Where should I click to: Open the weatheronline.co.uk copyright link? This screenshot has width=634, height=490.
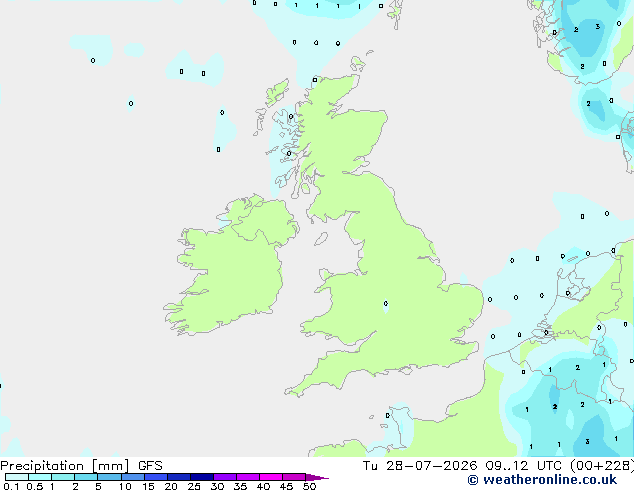coord(542,480)
